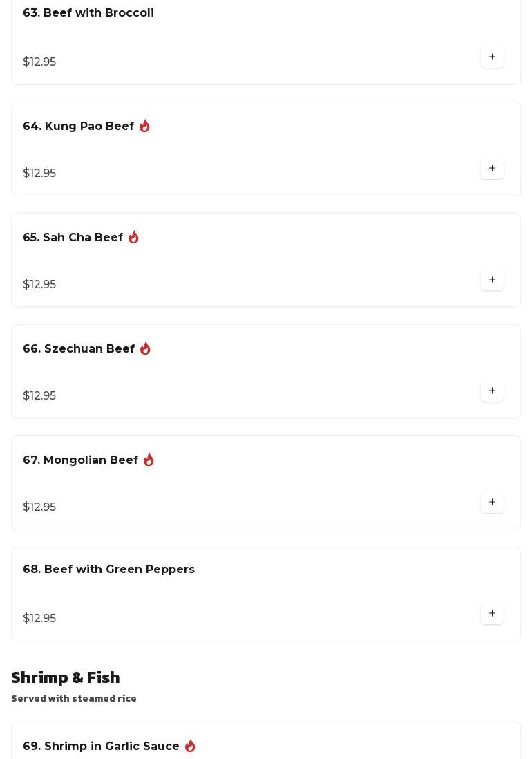532x759 pixels.
Task: Add Beef with Green Peppers plus icon
Action: point(492,614)
